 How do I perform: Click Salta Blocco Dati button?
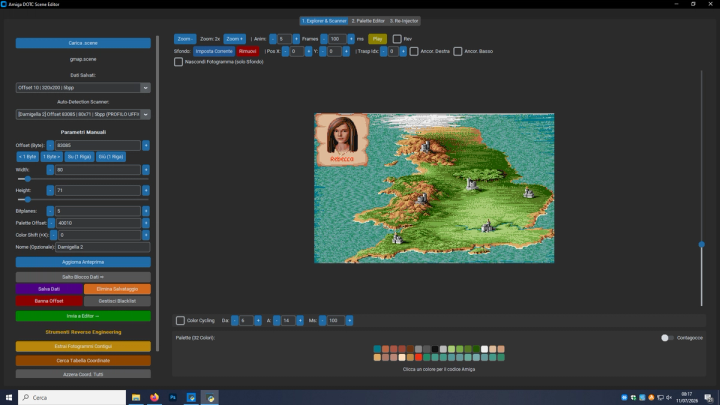coord(83,277)
